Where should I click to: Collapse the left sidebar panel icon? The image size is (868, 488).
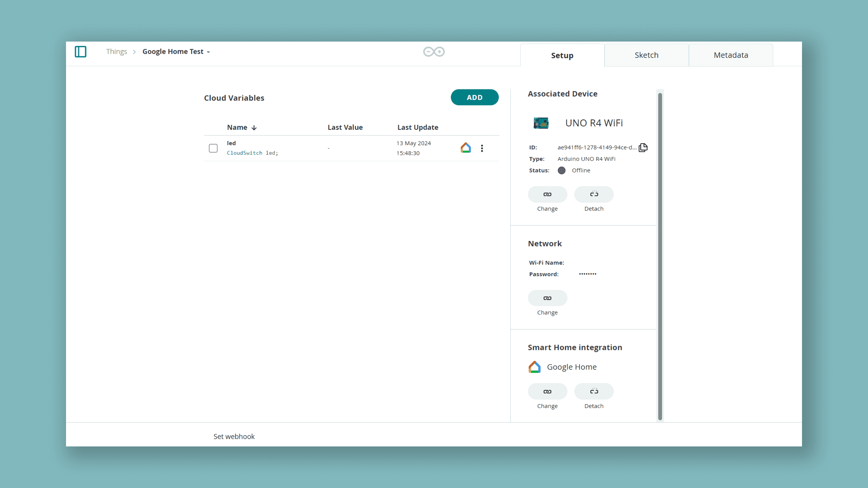pos(80,52)
